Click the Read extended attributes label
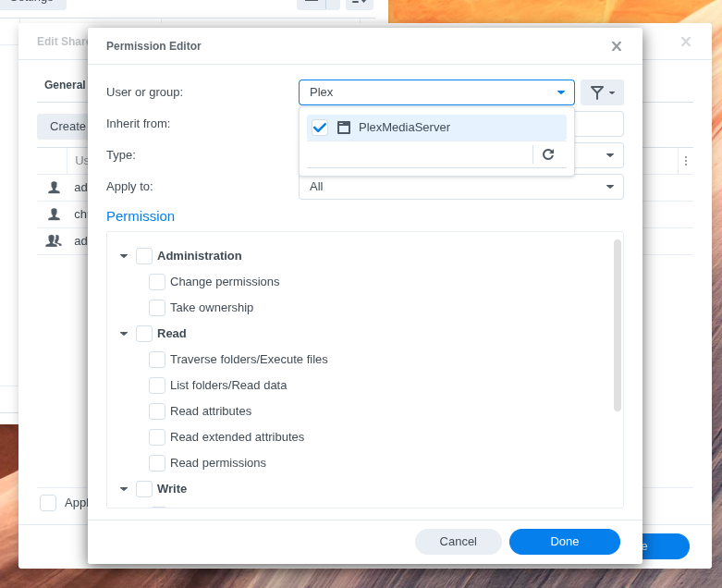 238,437
